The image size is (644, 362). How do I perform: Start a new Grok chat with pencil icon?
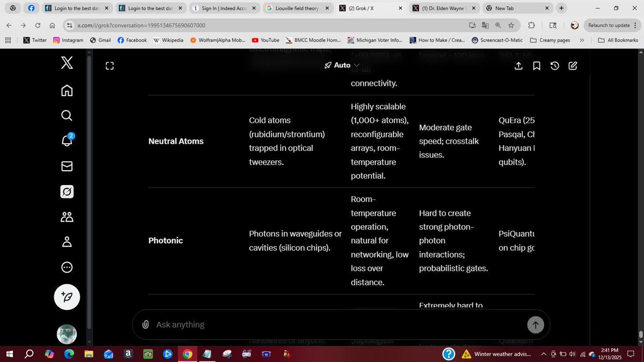click(x=573, y=66)
